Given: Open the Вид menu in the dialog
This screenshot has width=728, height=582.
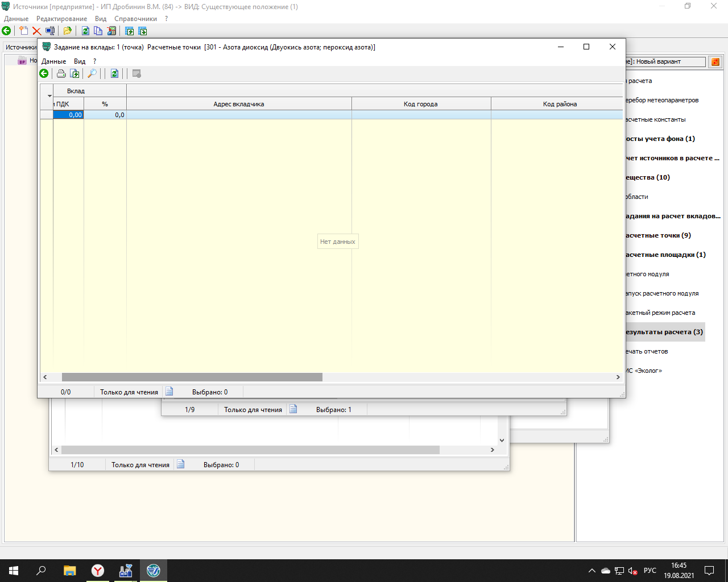Looking at the screenshot, I should (80, 61).
